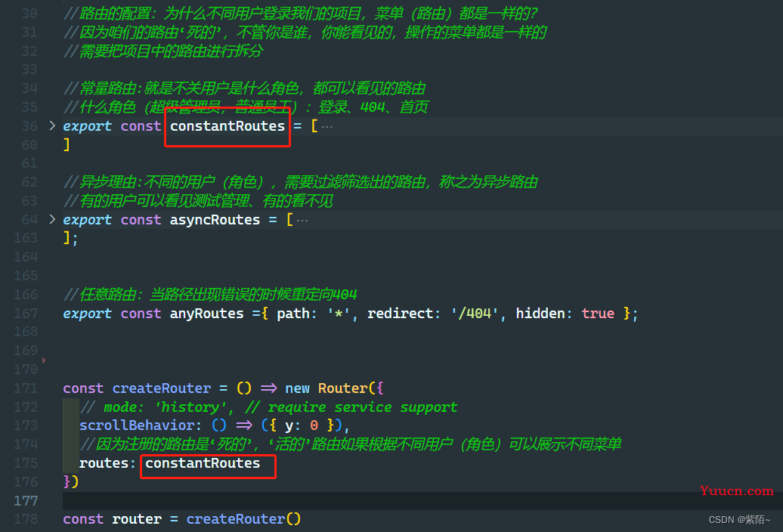Expand the folded constantRoutes array

pos(52,125)
